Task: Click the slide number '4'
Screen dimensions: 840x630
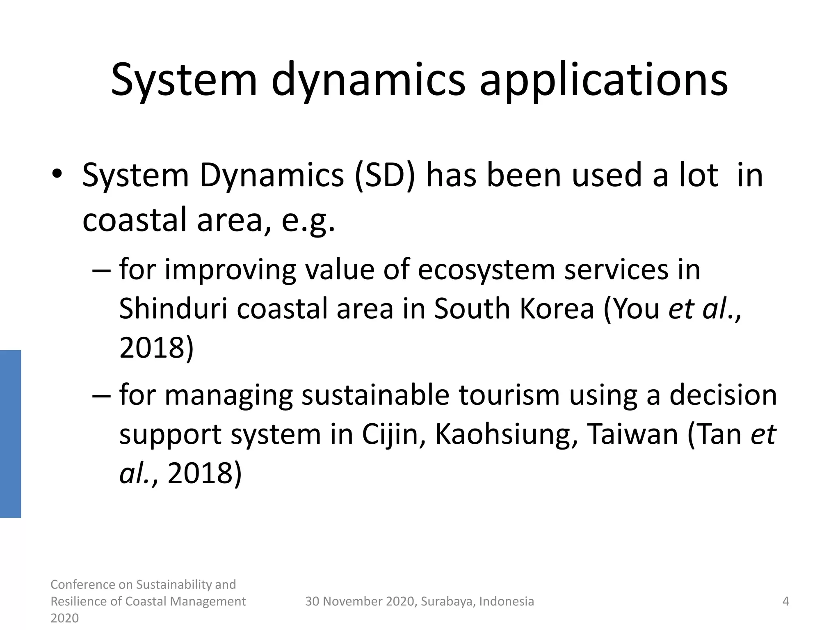Action: 786,601
